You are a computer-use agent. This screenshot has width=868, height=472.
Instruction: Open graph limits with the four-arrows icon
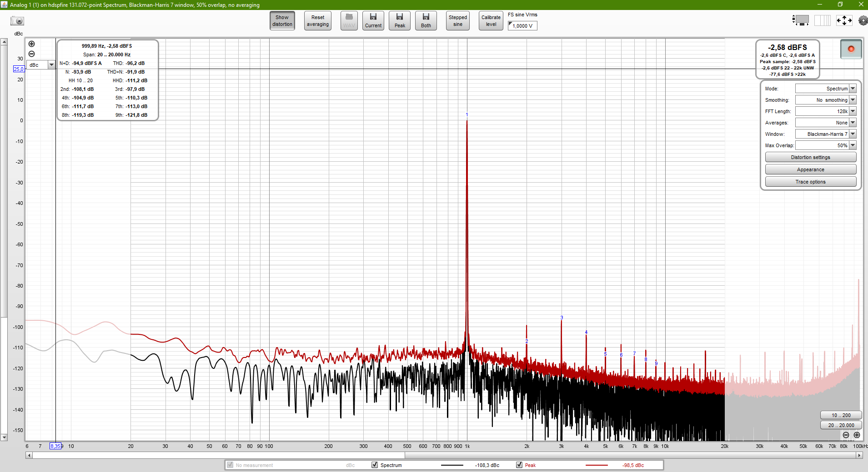click(844, 20)
